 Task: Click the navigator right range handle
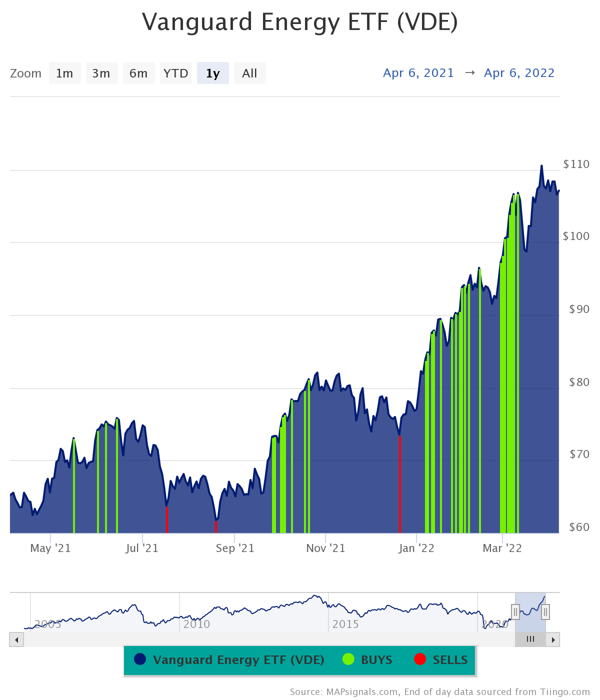(x=545, y=611)
